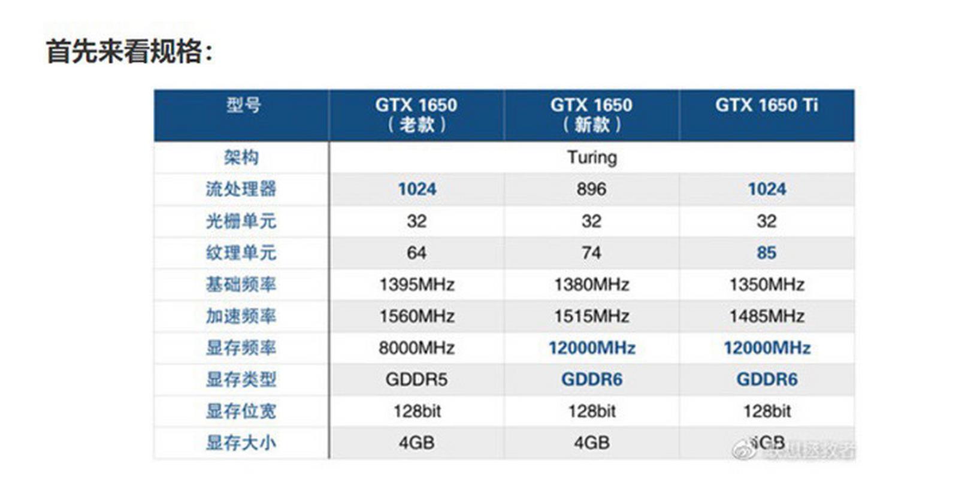Select the texture unit value 74
This screenshot has height=479, width=980.
591,253
